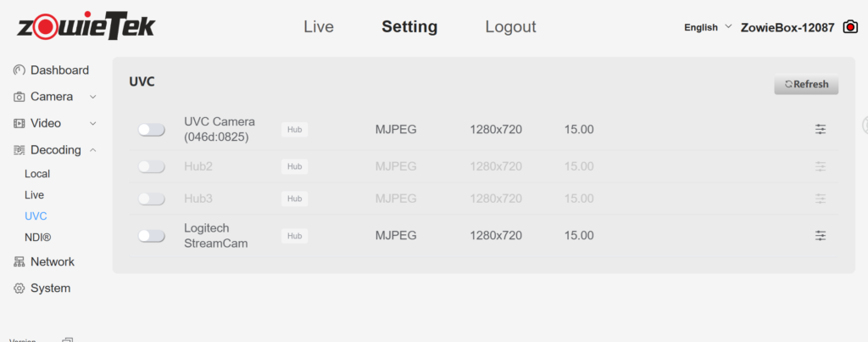This screenshot has height=342, width=868.
Task: Switch to the Live top tab
Action: pyautogui.click(x=319, y=27)
